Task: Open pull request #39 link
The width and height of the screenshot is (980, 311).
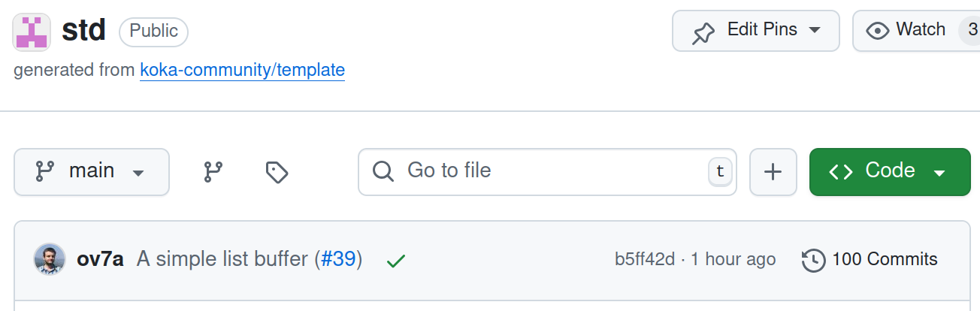Action: 338,260
